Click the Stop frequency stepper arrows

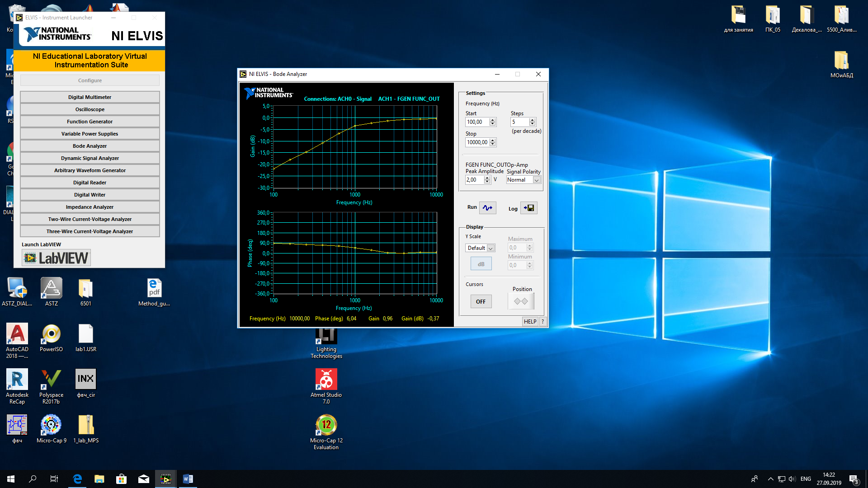click(x=493, y=142)
